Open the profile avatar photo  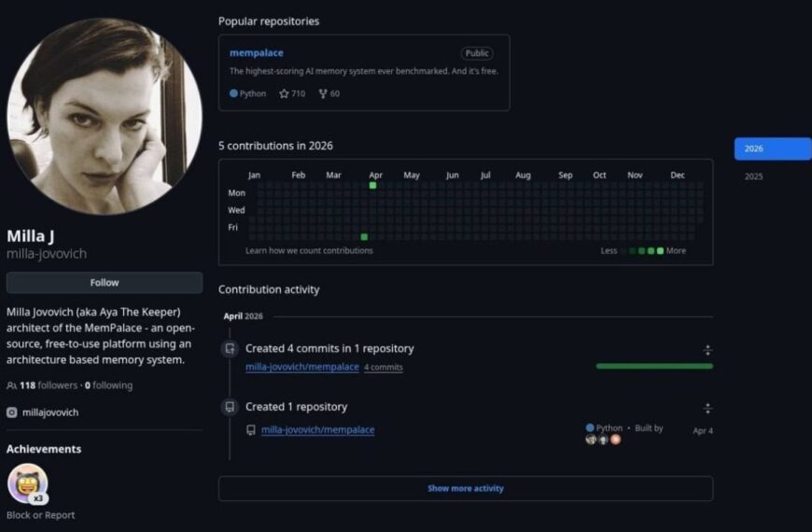[105, 116]
